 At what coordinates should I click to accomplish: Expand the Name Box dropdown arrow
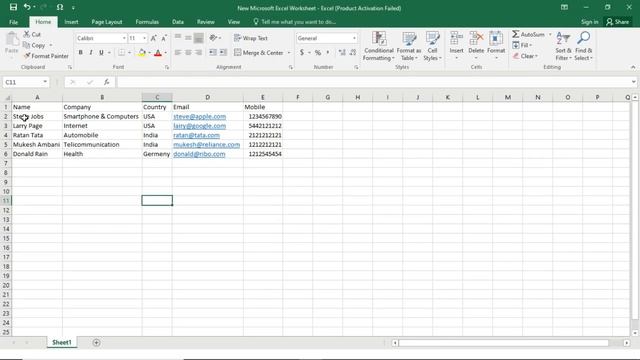click(x=45, y=82)
